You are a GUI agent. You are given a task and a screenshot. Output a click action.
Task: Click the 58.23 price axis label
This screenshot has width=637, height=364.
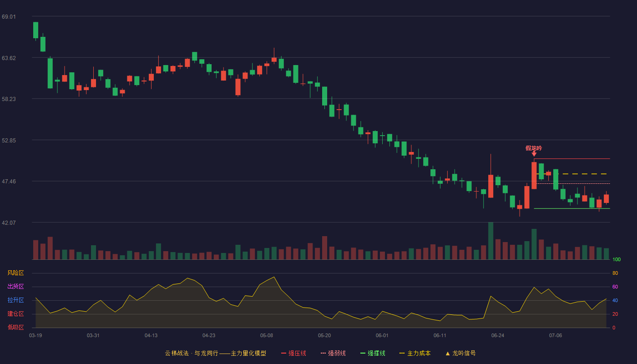pos(9,99)
